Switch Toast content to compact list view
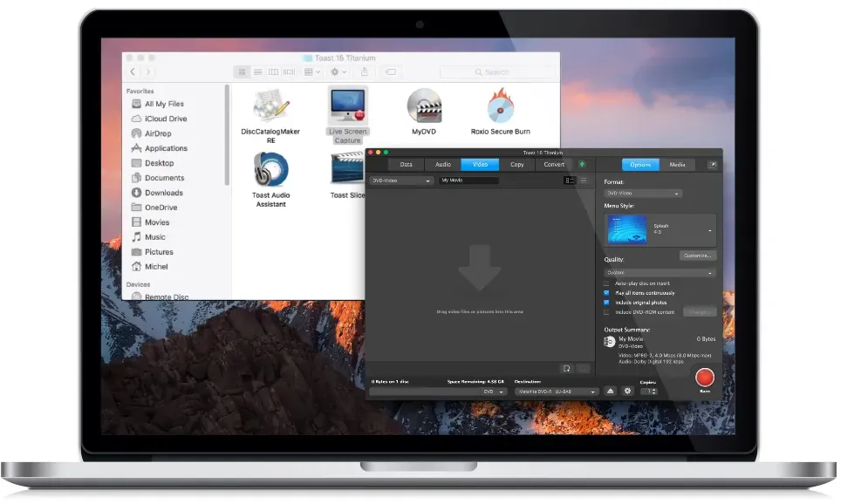The width and height of the screenshot is (841, 504). (584, 180)
